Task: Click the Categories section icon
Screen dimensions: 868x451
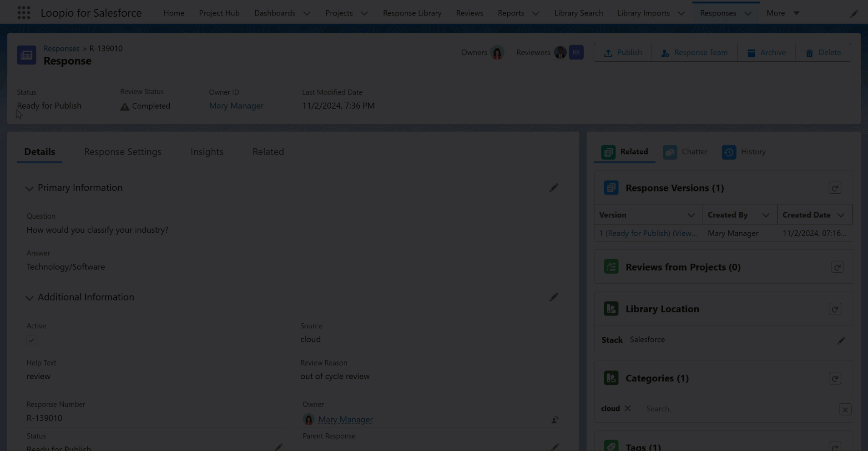Action: [611, 378]
